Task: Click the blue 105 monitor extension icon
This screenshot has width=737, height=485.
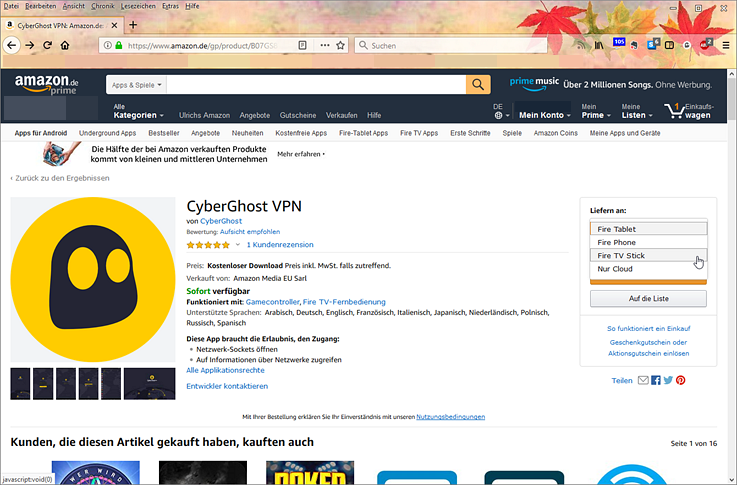Action: tap(619, 42)
